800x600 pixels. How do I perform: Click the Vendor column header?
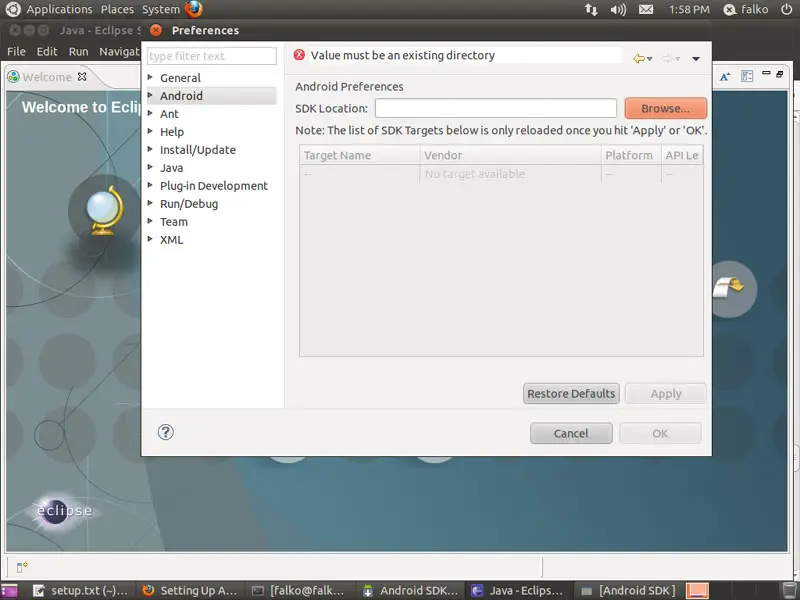tap(510, 155)
